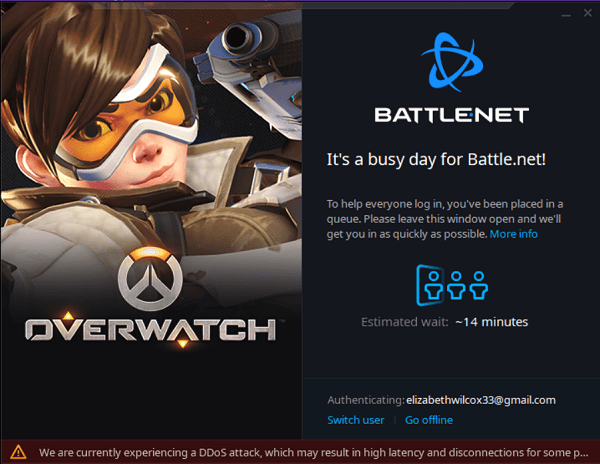Click the DDoS warning triangle icon
This screenshot has width=600, height=464.
click(x=18, y=452)
